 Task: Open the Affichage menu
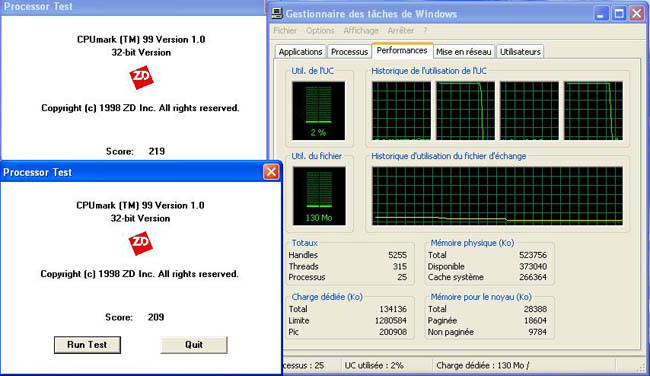coord(361,30)
